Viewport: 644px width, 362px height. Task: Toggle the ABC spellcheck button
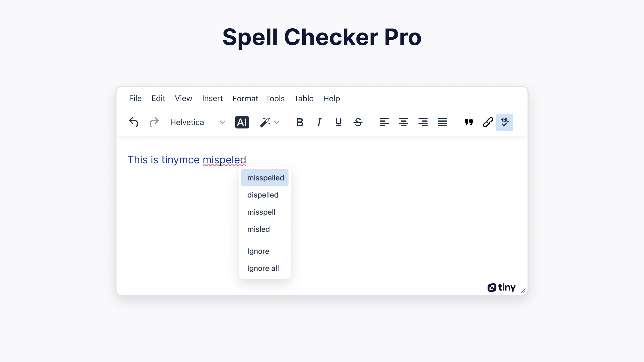coord(504,122)
